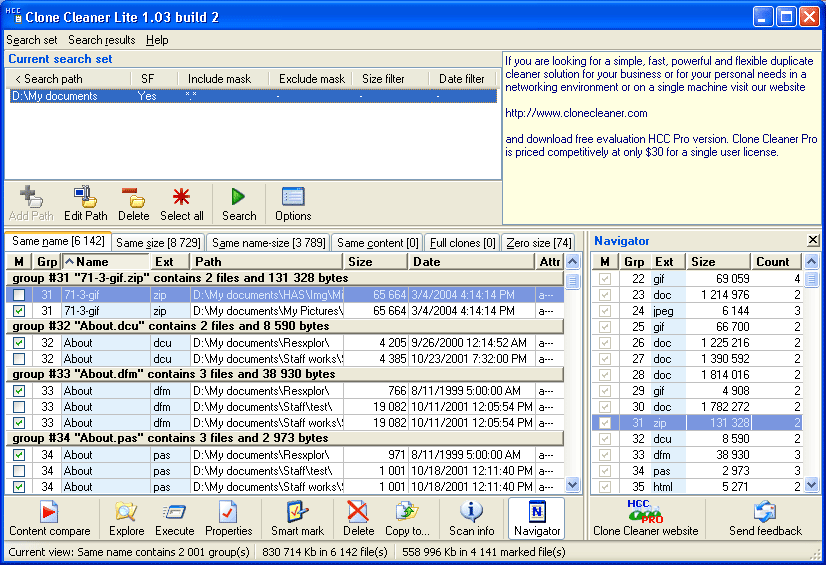This screenshot has height=565, width=826.
Task: Toggle the Navigator checkbox for group 35 html
Action: click(x=605, y=487)
